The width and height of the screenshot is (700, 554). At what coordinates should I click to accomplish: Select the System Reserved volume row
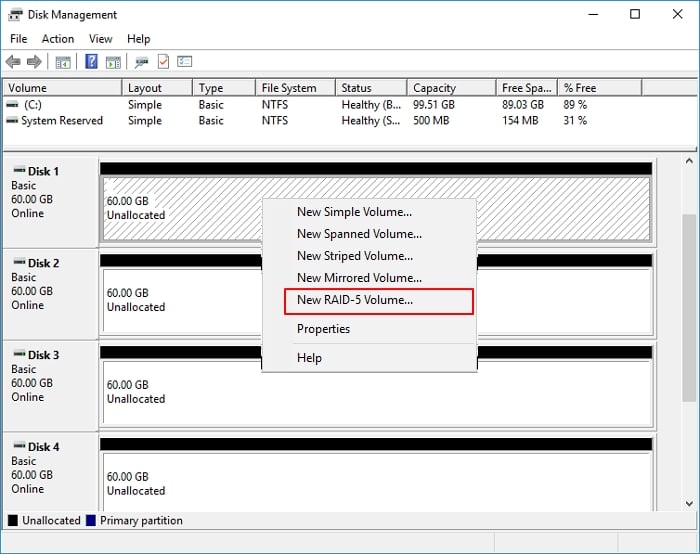click(x=61, y=121)
